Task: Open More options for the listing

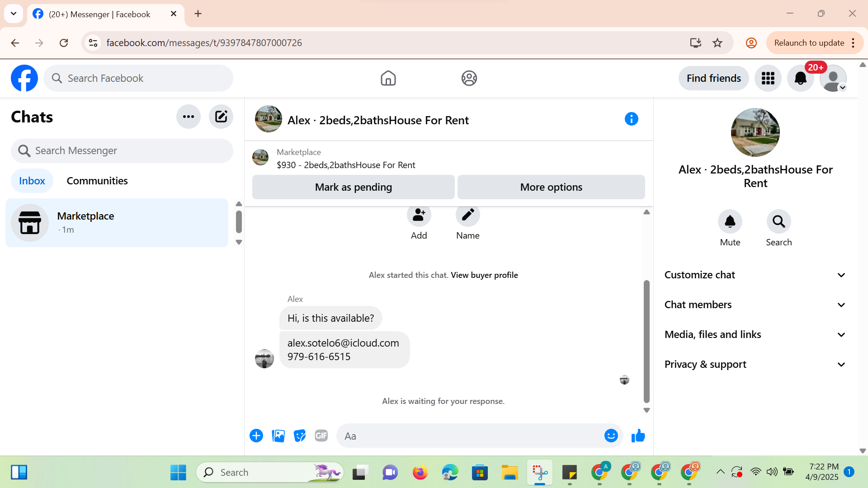Action: [x=551, y=187]
